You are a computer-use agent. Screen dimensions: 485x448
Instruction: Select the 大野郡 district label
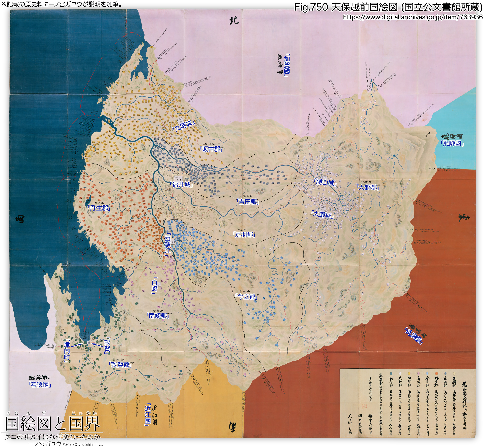(x=368, y=187)
